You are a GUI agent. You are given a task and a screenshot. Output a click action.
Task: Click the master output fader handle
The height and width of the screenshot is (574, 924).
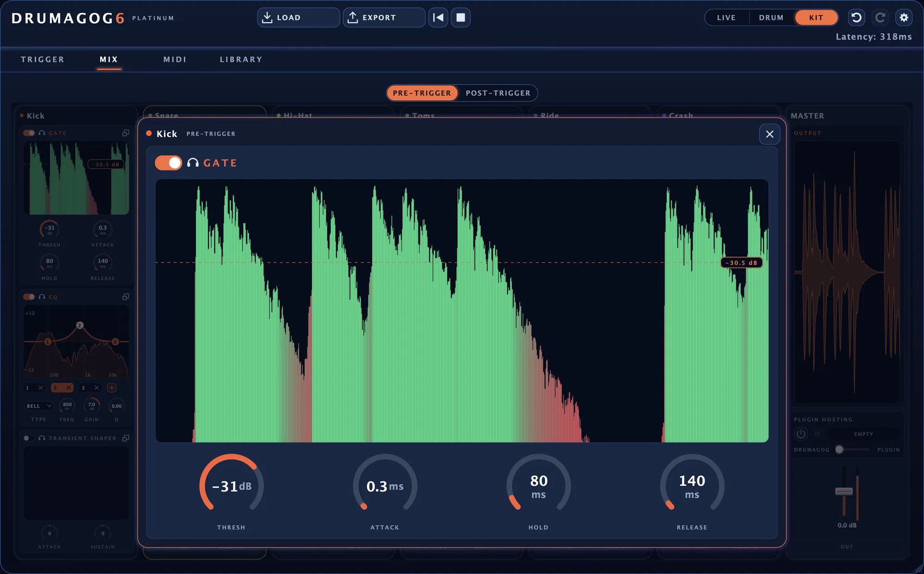[844, 491]
